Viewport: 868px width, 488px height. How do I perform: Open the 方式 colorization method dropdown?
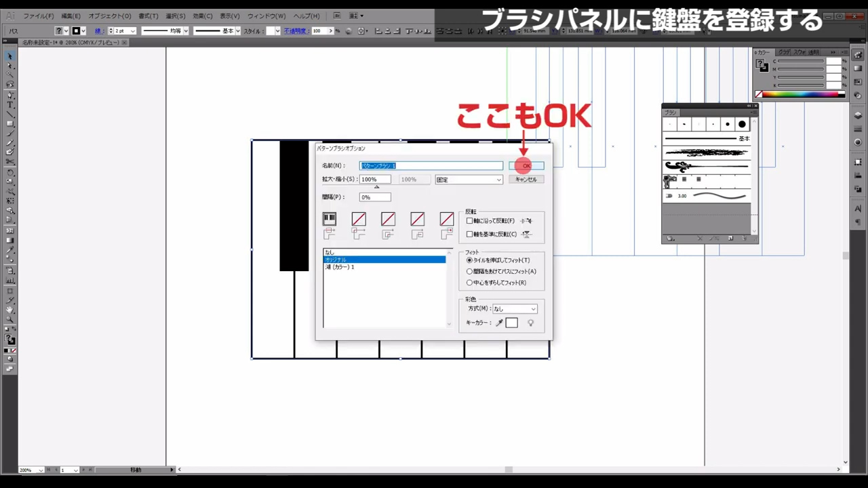[515, 309]
